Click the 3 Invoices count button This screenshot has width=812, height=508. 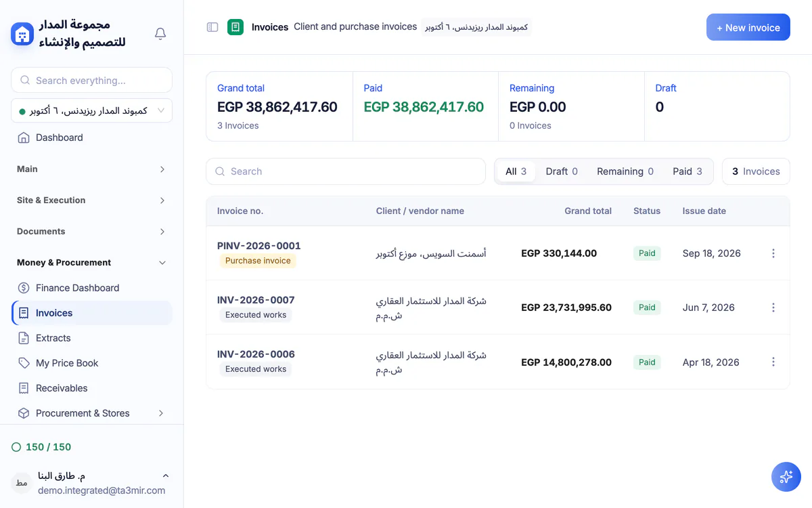(756, 171)
